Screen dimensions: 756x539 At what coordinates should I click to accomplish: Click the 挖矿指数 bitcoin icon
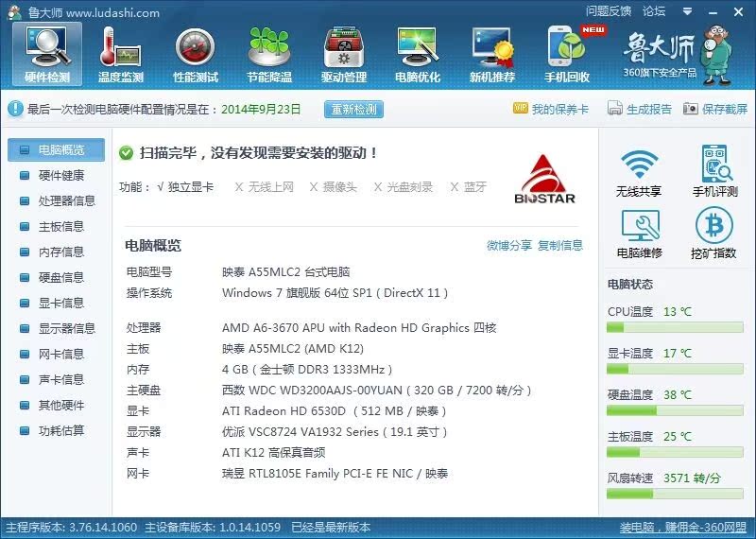tap(714, 233)
